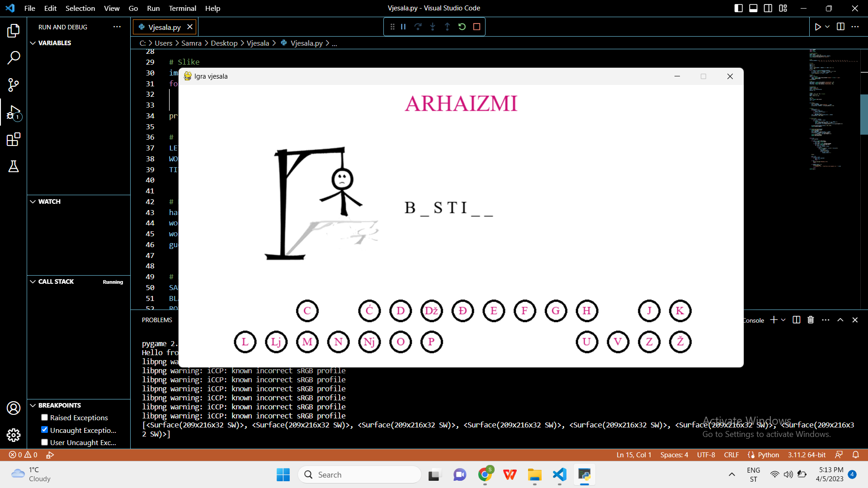Open the Search sidebar icon

pyautogui.click(x=14, y=57)
